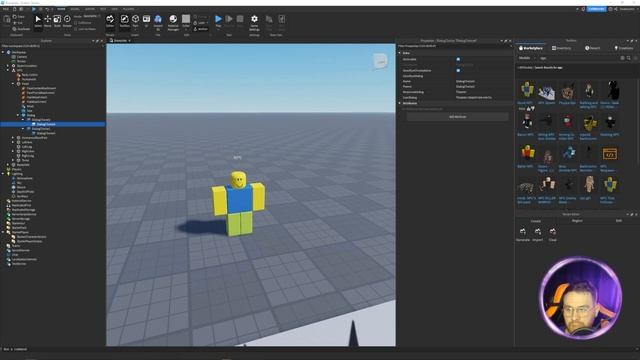Collapse the Head node in Explorer
640x360 pixels.
tap(13, 84)
